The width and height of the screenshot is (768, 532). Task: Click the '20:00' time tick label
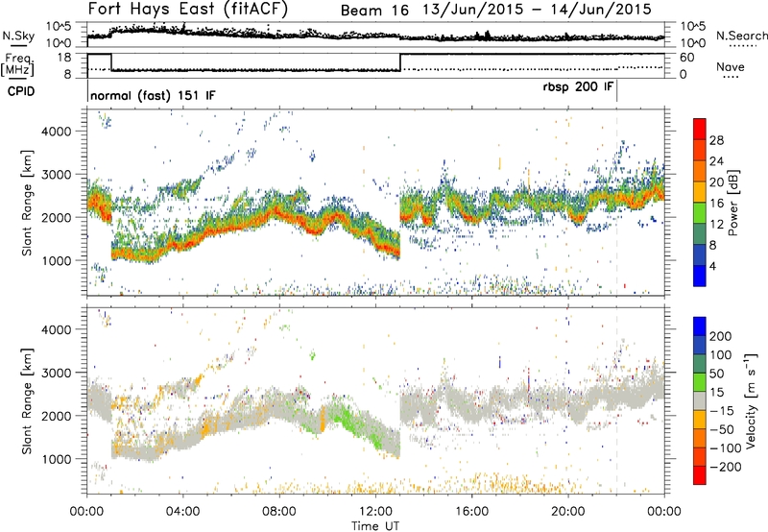click(x=567, y=512)
